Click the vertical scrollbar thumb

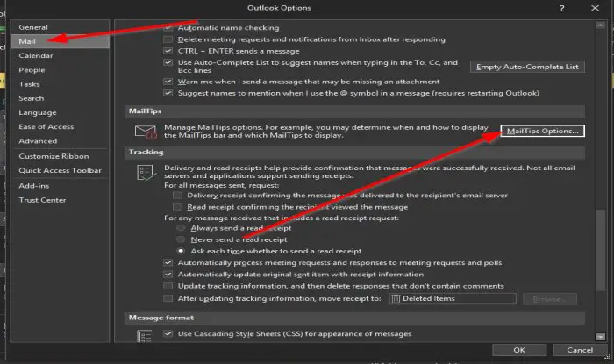pyautogui.click(x=600, y=251)
